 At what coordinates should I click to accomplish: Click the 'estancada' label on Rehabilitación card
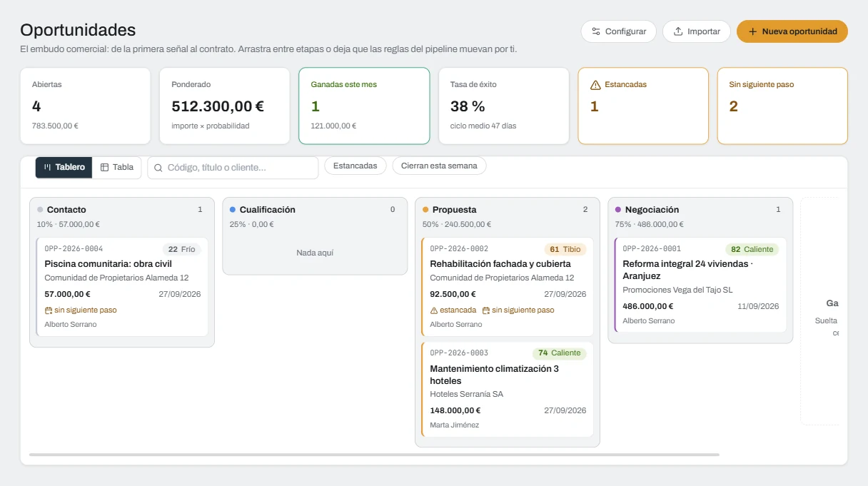click(x=458, y=310)
